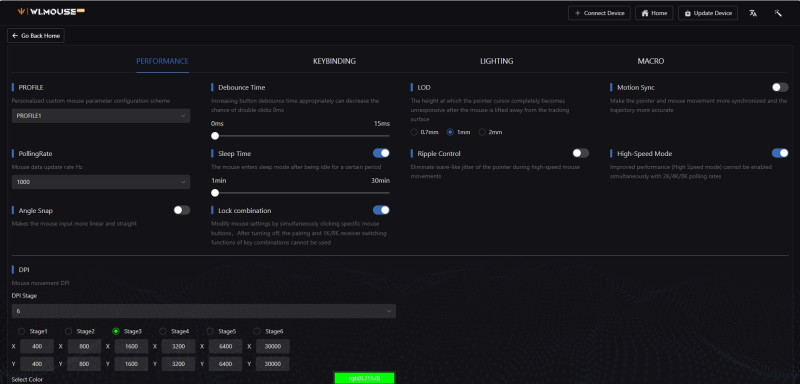800x384 pixels.
Task: Open the PROFILE1 dropdown
Action: click(x=101, y=116)
